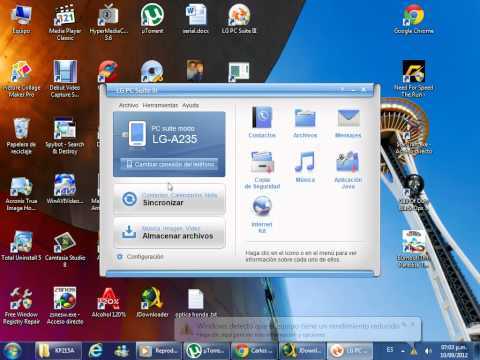
Task: Select Picture Collage Maker Pro icon
Action: point(21,79)
